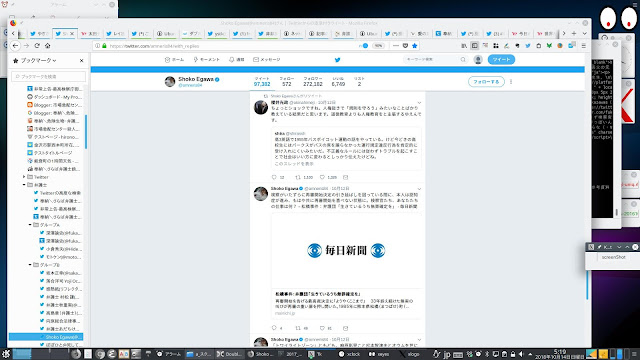This screenshot has height=360, width=640.
Task: Click the blue bookmark star in address bar
Action: point(415,46)
